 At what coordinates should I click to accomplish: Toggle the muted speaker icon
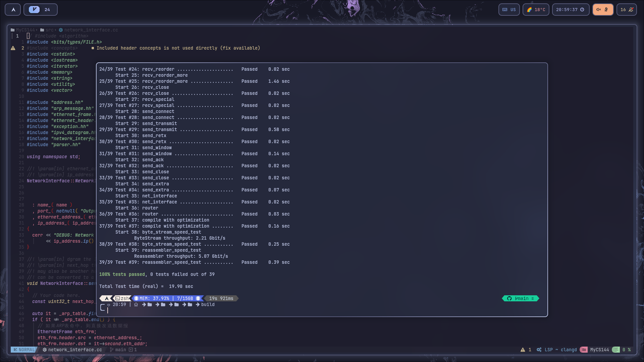click(598, 10)
